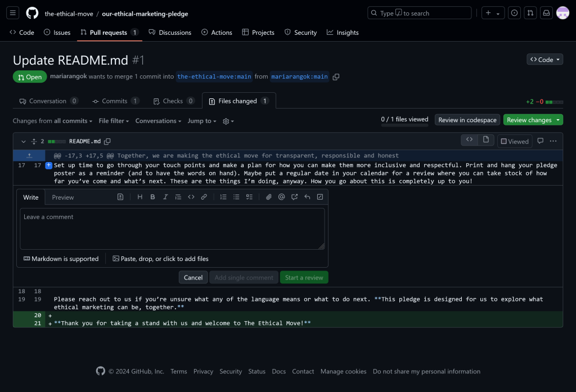Click the italic formatting icon
Image resolution: width=576 pixels, height=392 pixels.
pyautogui.click(x=165, y=197)
